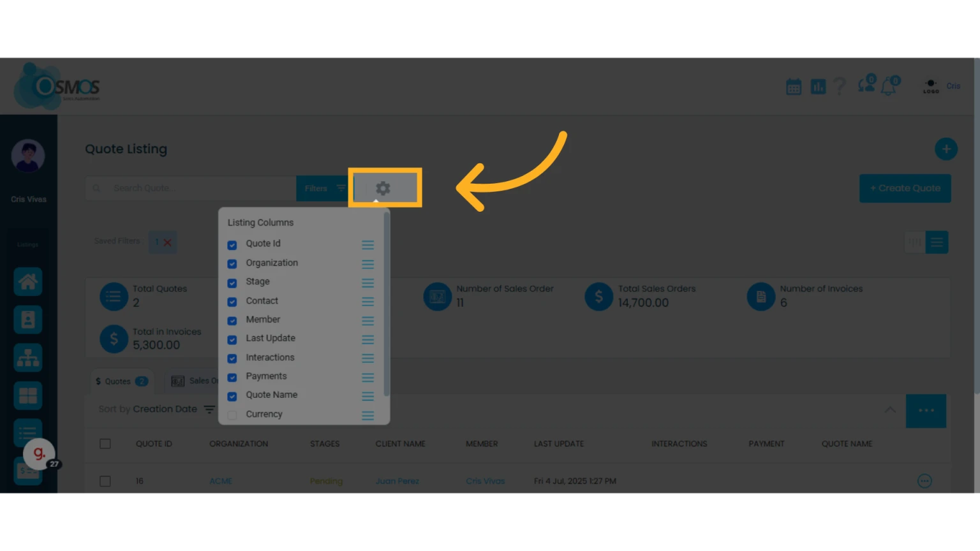Click the INTERACTIONS column header
Screen dimensions: 980x551
click(679, 444)
